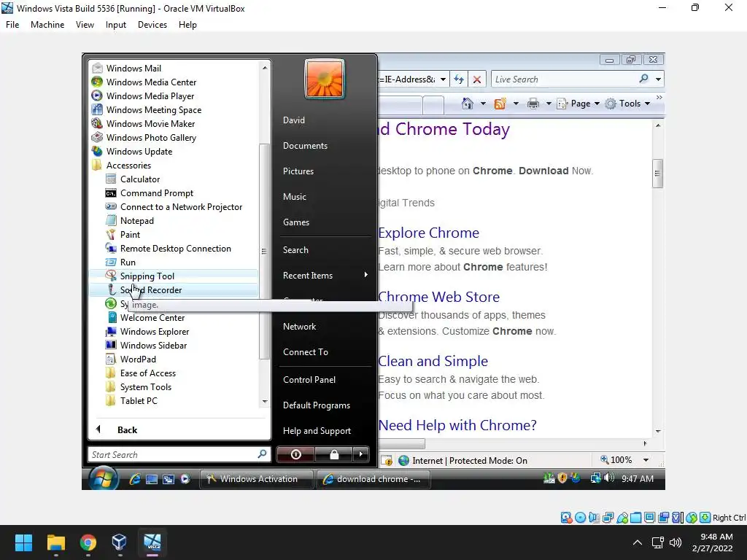Go Back to the main Start menu

(127, 429)
